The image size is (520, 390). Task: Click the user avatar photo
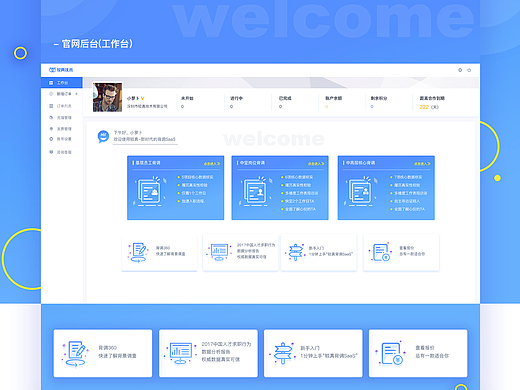[107, 97]
